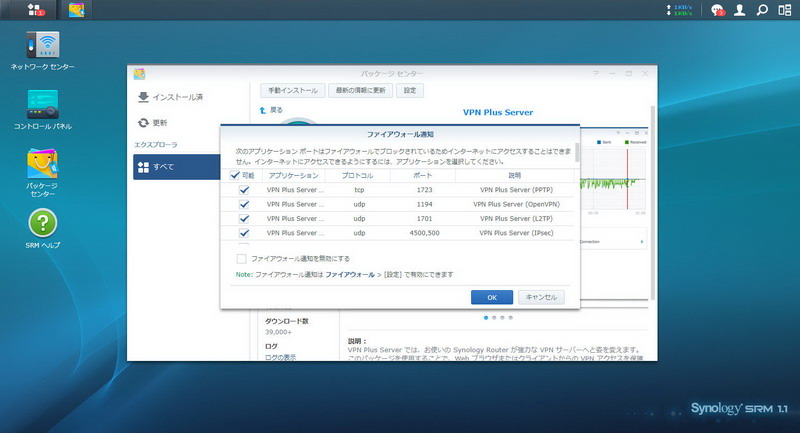
Task: Select 更新 in the sidebar
Action: click(153, 123)
